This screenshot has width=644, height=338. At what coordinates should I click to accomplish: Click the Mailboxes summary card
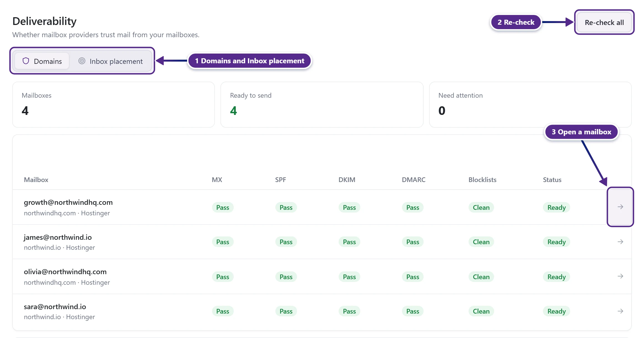click(x=114, y=105)
